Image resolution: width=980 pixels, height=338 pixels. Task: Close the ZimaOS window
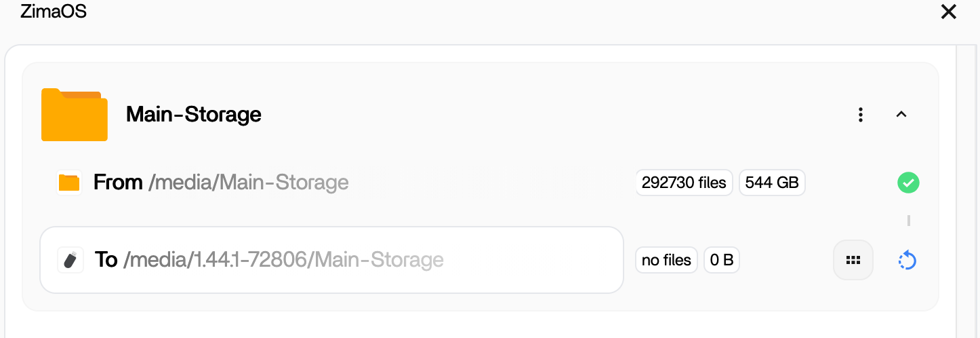948,12
